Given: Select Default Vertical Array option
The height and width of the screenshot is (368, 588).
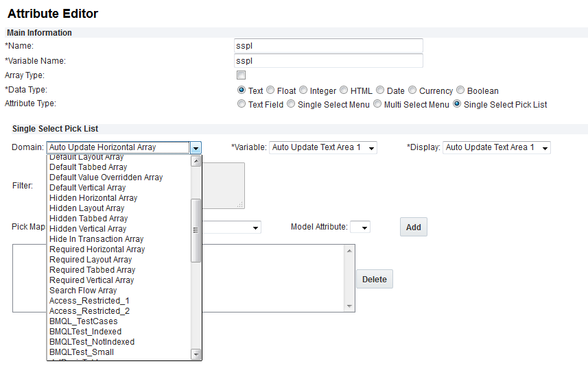Looking at the screenshot, I should click(119, 188).
